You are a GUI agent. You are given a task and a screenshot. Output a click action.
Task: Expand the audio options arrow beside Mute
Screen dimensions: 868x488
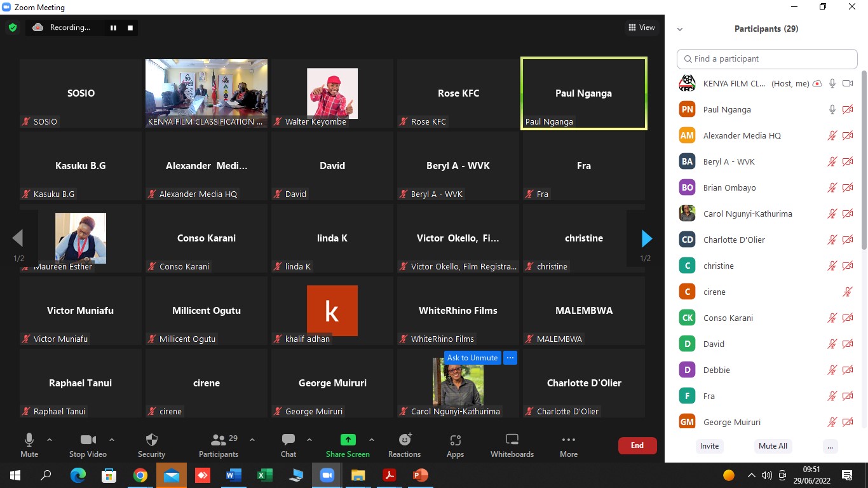tap(50, 440)
